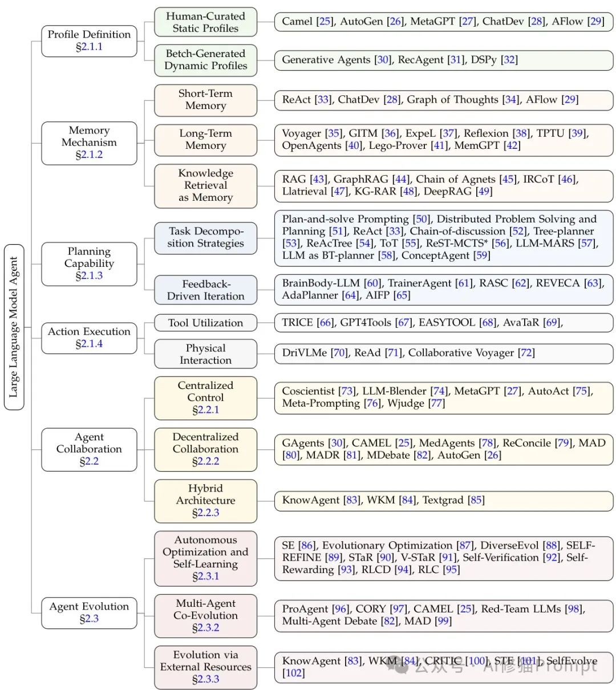
Task: Select 'Knowledge Retrieval as Memory' node
Action: pos(205,186)
